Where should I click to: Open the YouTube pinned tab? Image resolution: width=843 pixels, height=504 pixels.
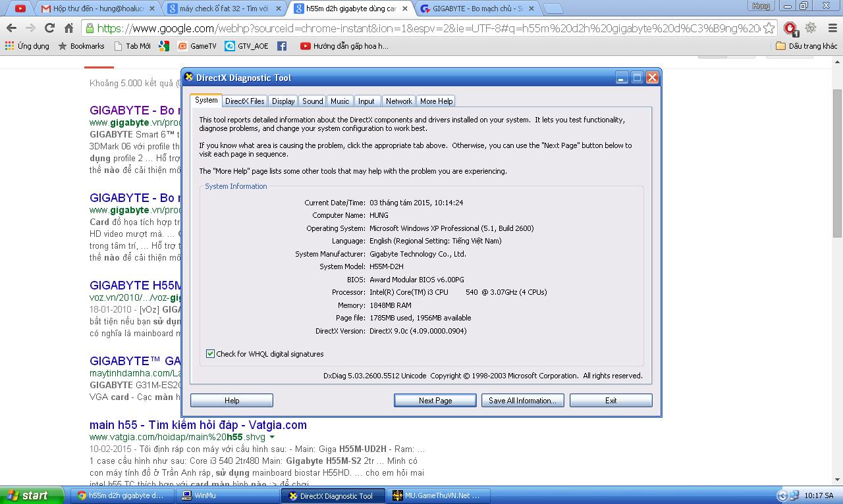20,9
